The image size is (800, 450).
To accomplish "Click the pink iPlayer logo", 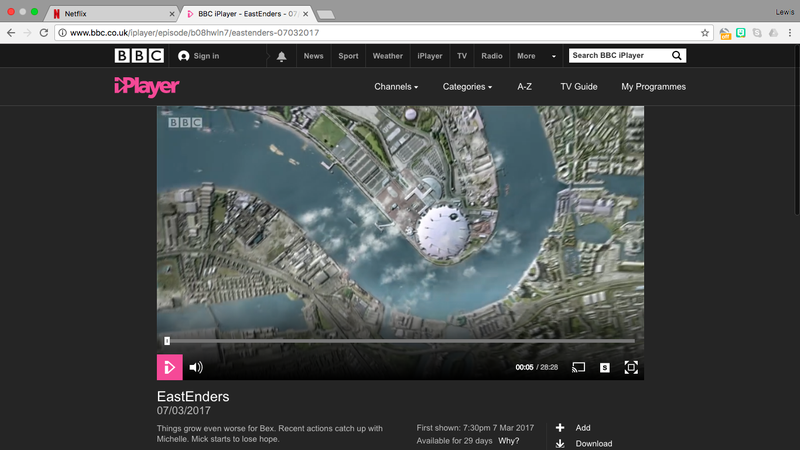I will pos(146,87).
